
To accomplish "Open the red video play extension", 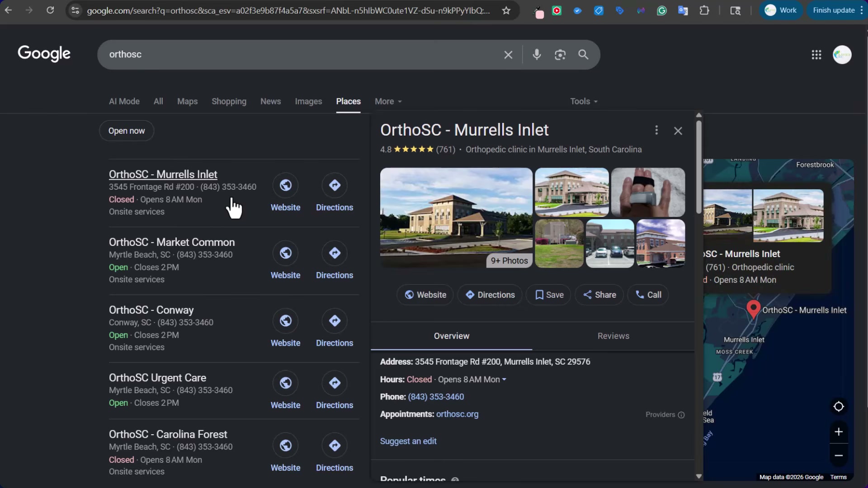I will click(557, 10).
